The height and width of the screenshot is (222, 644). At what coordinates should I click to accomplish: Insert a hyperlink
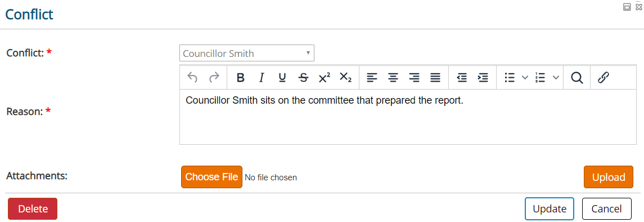[x=603, y=77]
